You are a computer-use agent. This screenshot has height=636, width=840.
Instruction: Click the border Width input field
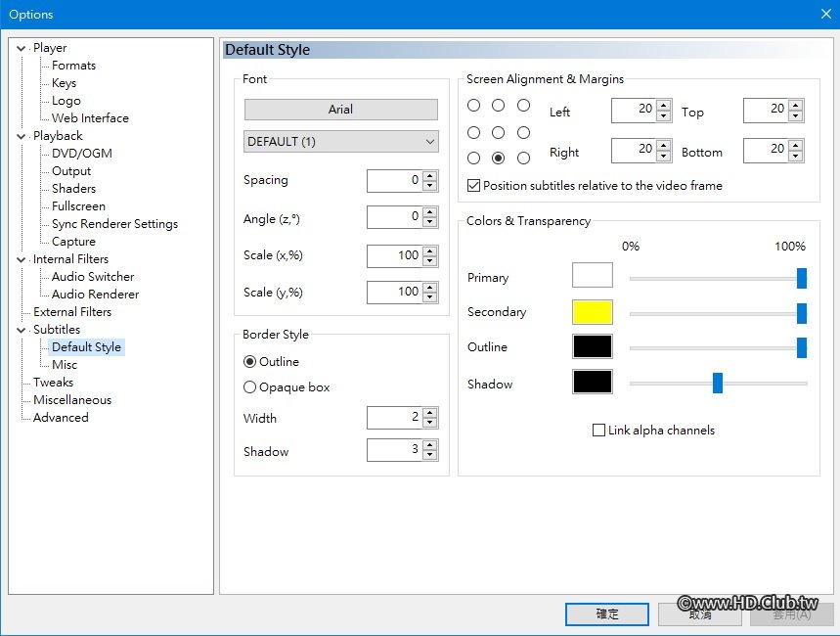395,417
